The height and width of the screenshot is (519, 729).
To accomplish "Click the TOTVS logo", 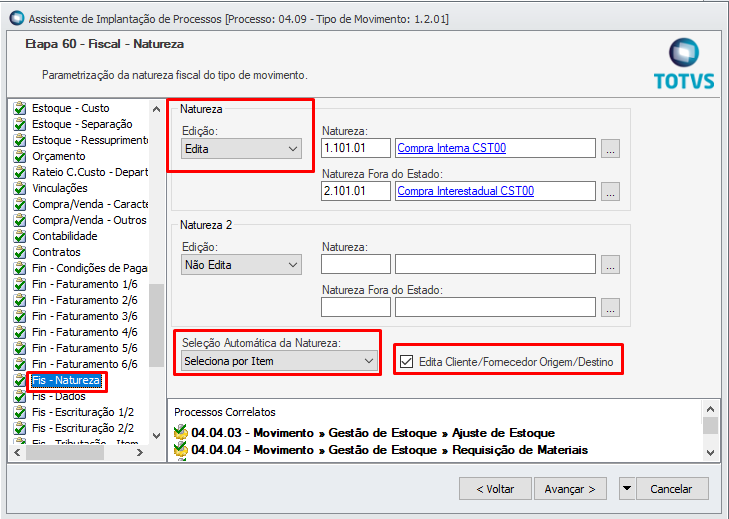I will [x=684, y=64].
